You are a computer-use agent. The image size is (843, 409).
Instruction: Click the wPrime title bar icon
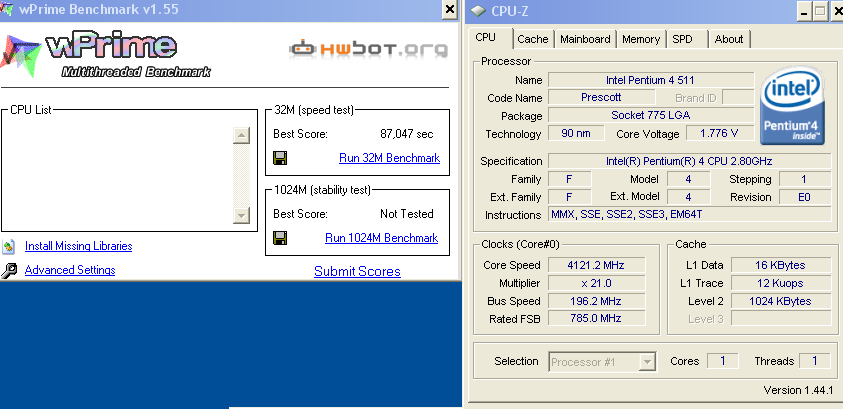click(7, 9)
